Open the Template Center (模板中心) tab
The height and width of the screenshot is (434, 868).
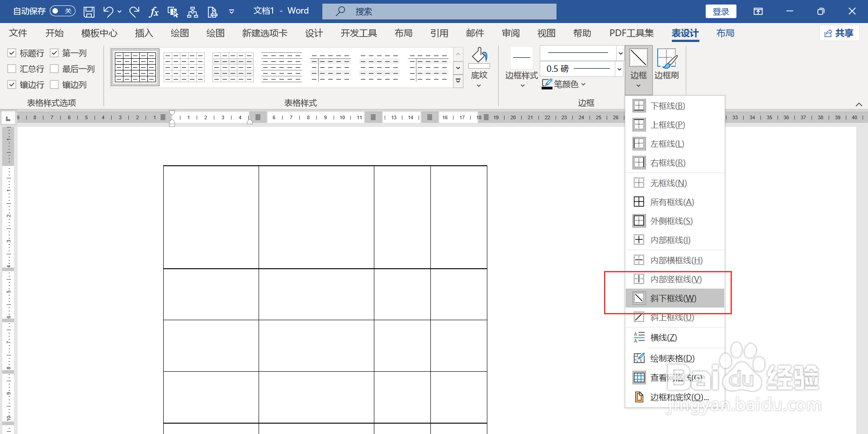[x=99, y=33]
